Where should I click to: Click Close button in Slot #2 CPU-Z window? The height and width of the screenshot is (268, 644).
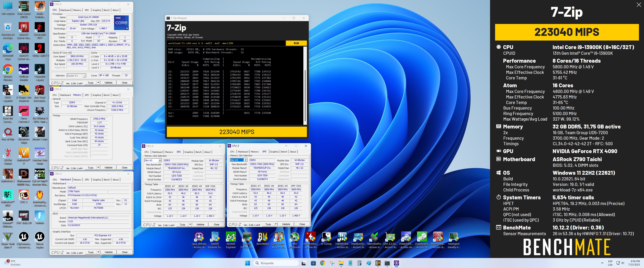[x=216, y=225]
